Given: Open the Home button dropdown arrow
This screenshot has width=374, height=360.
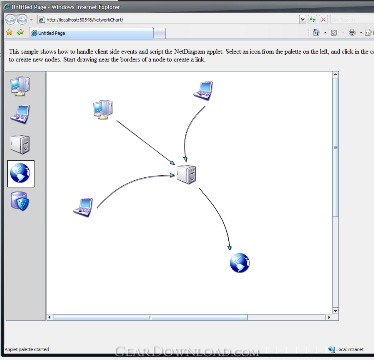Looking at the screenshot, I should tap(325, 33).
